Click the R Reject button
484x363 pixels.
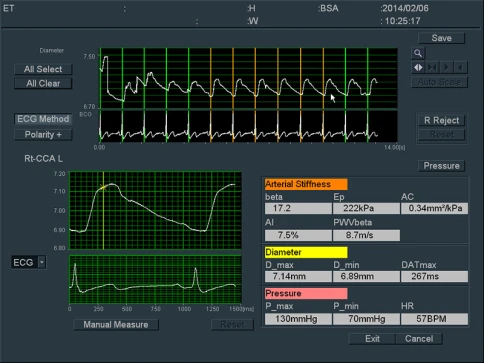coord(441,120)
